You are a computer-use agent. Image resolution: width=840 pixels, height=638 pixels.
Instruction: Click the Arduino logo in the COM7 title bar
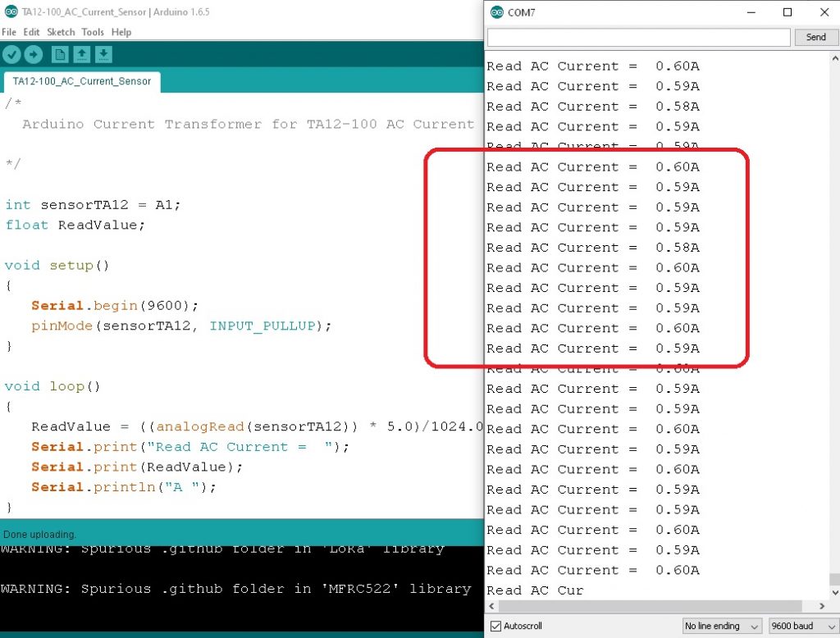(496, 12)
